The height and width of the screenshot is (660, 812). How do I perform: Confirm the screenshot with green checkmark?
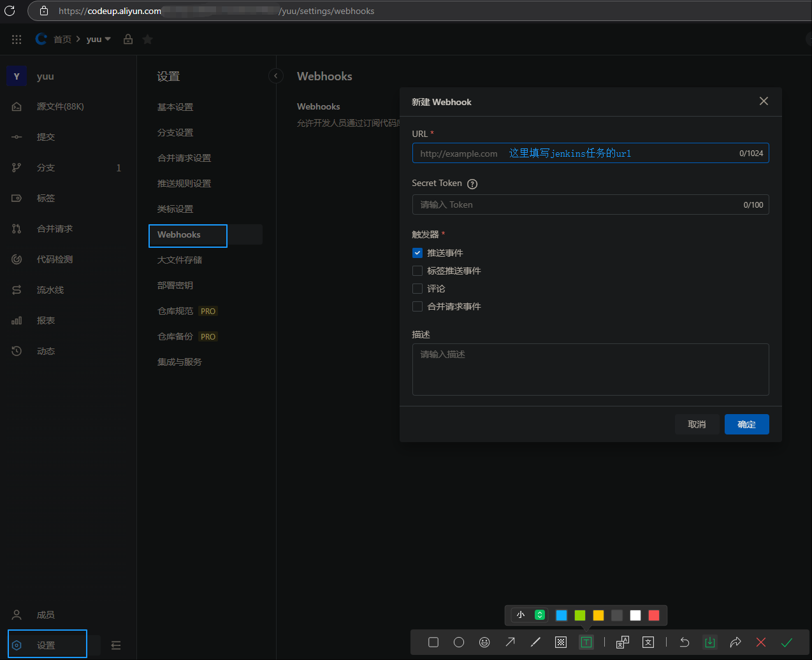point(787,642)
